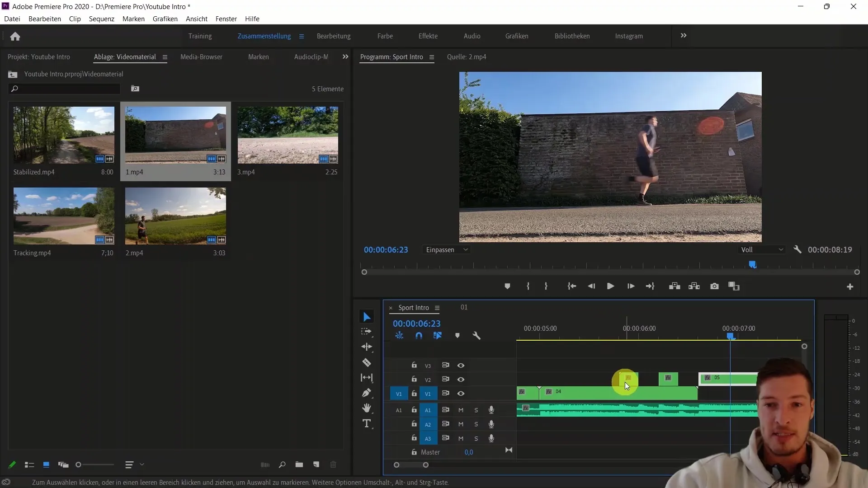Toggle V1 track lock
868x488 pixels.
point(414,394)
